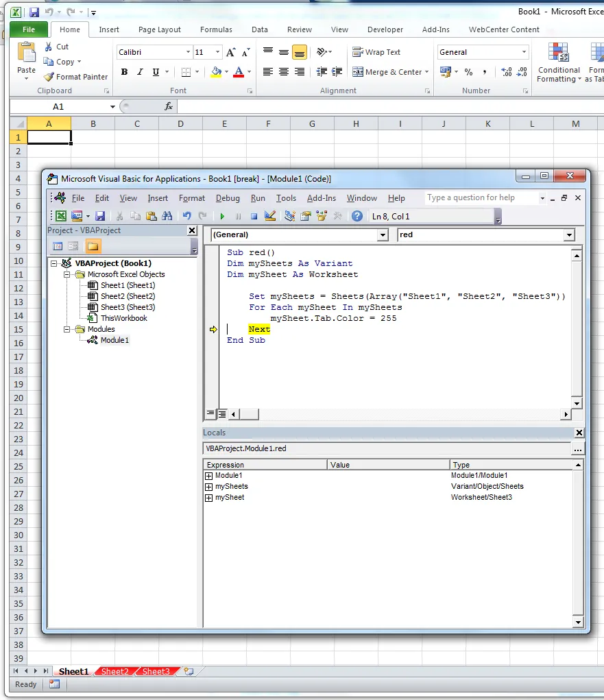
Task: Click Percent Style icon in Number group
Action: coord(468,72)
